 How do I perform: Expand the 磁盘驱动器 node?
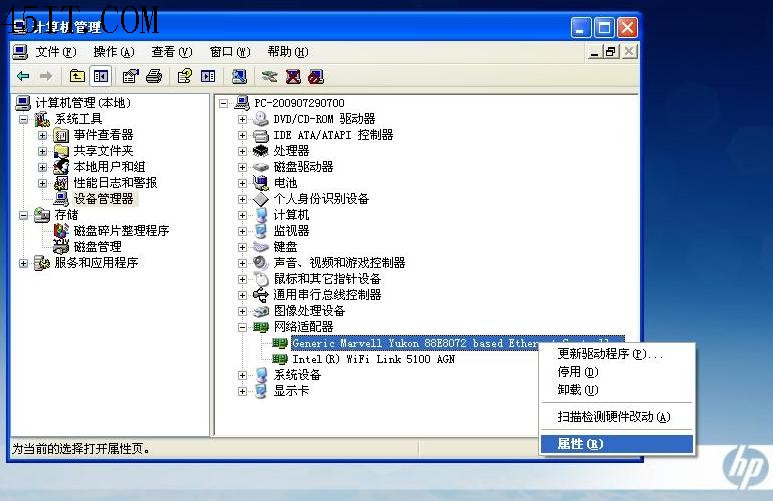242,167
